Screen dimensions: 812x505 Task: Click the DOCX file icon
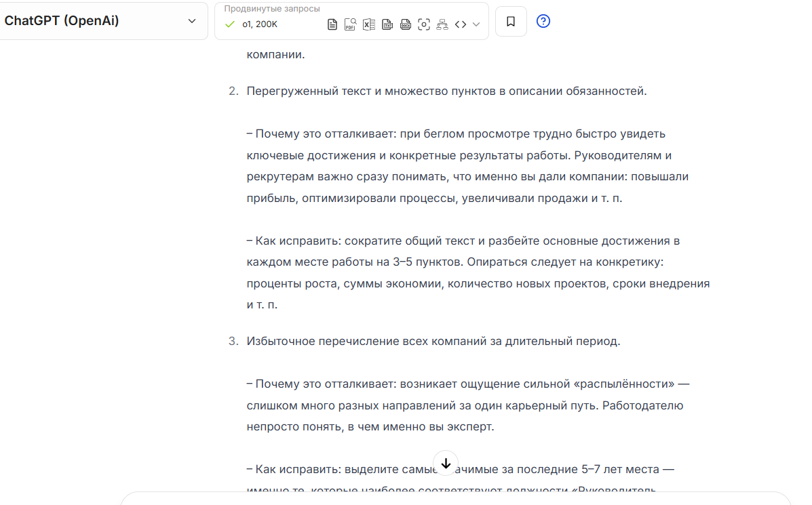[x=406, y=24]
